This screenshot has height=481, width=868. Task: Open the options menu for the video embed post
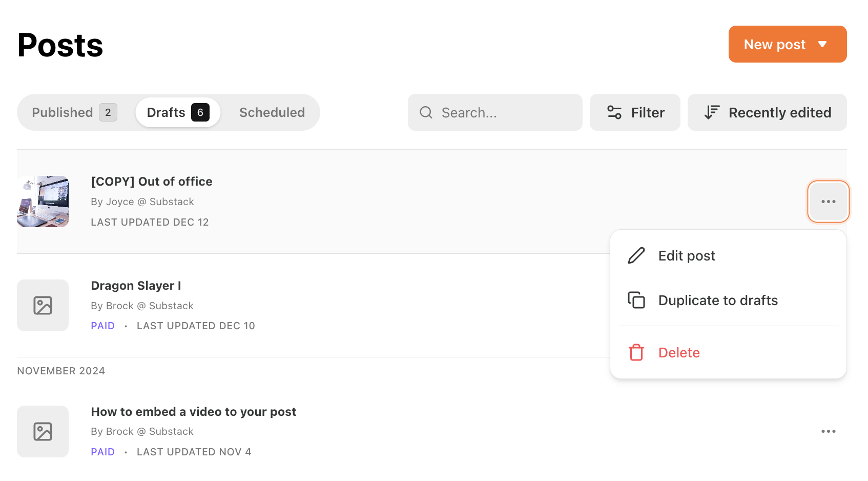(x=828, y=431)
